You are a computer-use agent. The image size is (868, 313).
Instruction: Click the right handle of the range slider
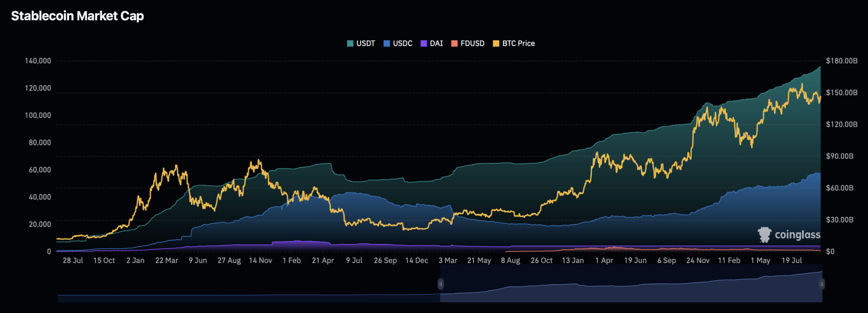tap(822, 284)
